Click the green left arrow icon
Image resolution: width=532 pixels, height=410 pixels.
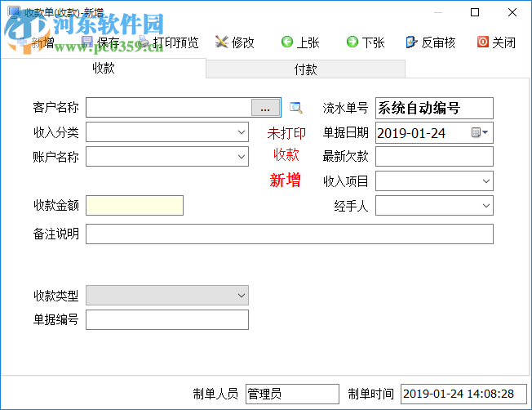(287, 42)
